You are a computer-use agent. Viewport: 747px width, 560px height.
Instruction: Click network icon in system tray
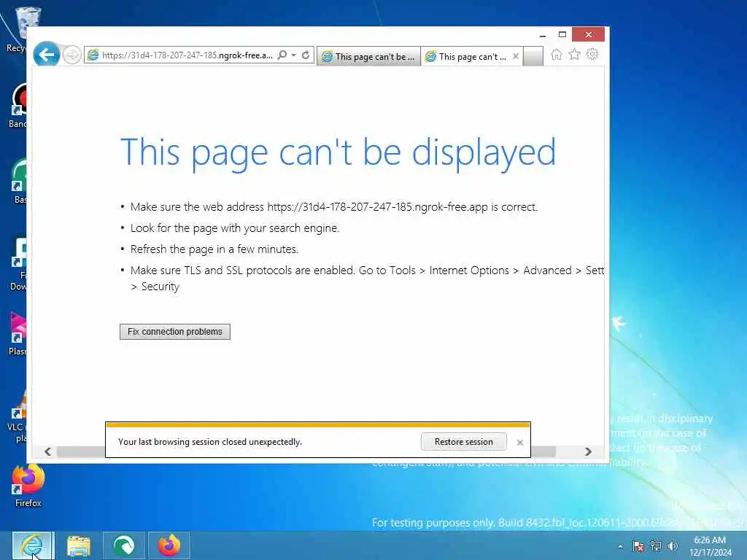coord(656,546)
